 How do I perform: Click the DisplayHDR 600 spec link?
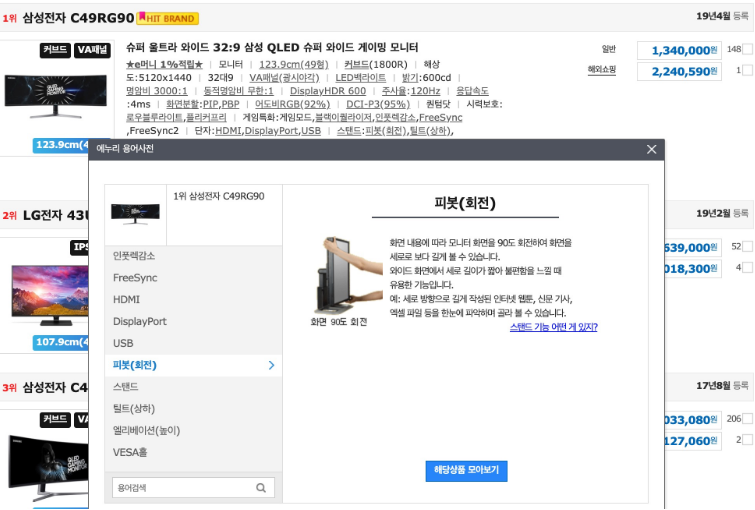click(x=328, y=91)
